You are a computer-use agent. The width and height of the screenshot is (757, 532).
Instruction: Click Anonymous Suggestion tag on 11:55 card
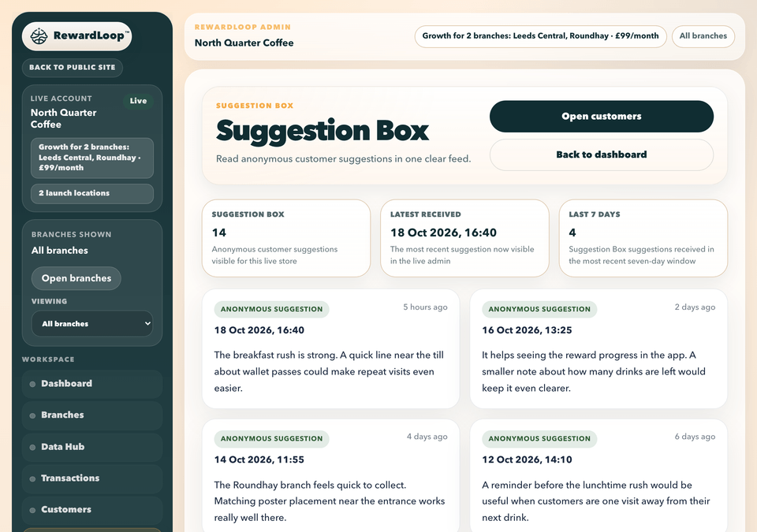tap(272, 438)
